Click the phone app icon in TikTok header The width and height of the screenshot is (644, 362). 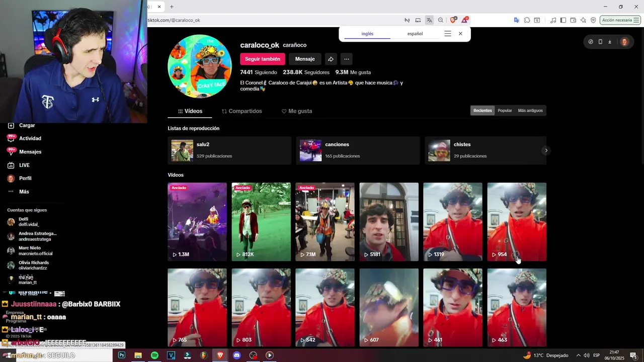coord(600,42)
